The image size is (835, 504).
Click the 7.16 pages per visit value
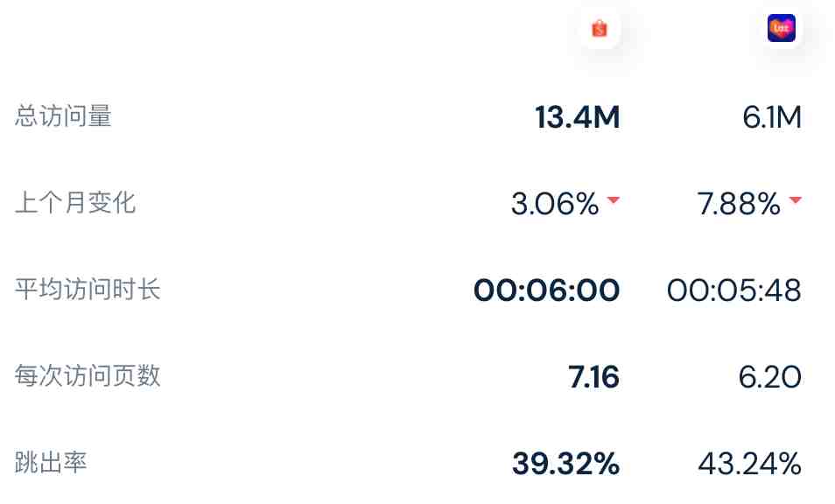[593, 377]
